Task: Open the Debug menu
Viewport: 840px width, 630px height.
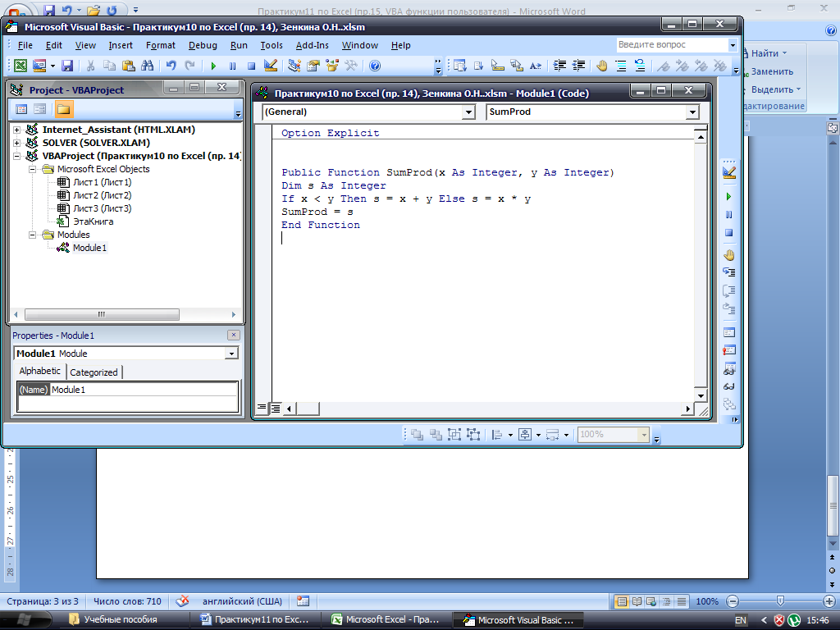Action: [x=203, y=46]
